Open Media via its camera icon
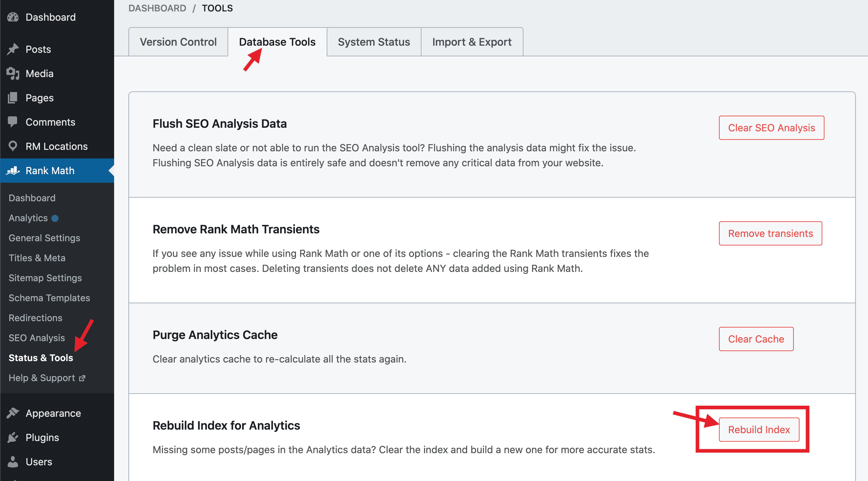The width and height of the screenshot is (868, 481). (x=13, y=74)
